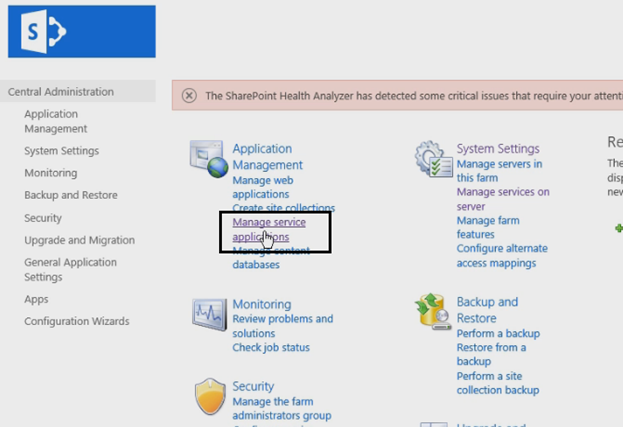Open Upgrade and Migration in sidebar
This screenshot has height=427, width=623.
79,240
